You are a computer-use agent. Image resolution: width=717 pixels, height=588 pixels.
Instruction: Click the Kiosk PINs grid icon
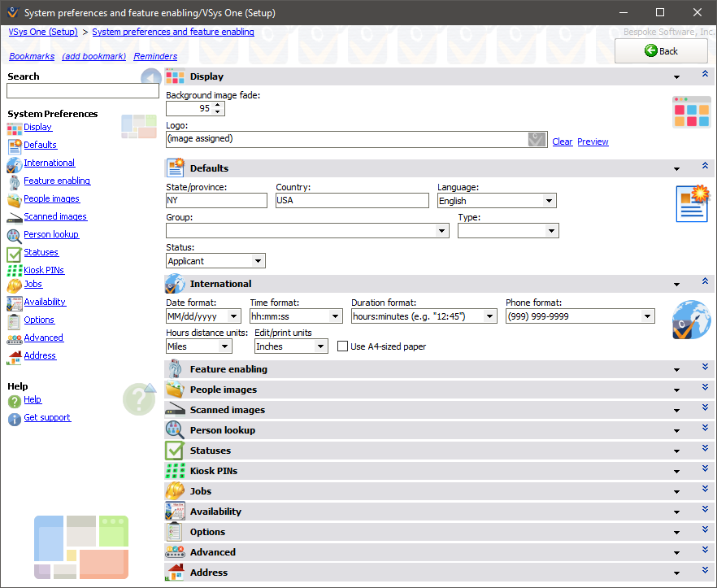coord(15,270)
